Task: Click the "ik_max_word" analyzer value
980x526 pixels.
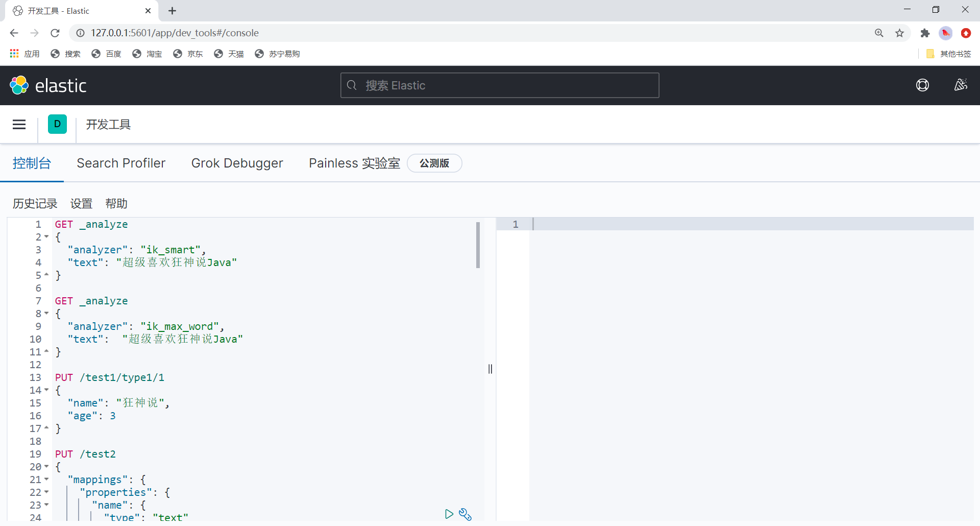Action: click(180, 326)
